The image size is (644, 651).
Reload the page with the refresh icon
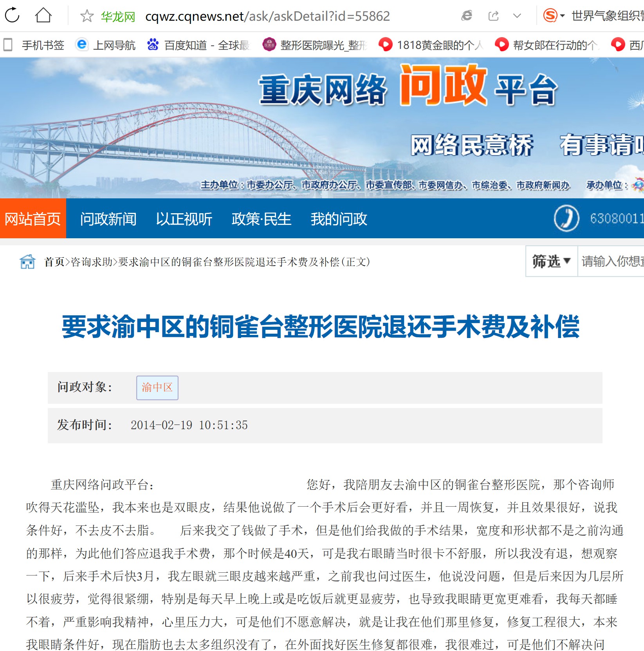pyautogui.click(x=12, y=15)
